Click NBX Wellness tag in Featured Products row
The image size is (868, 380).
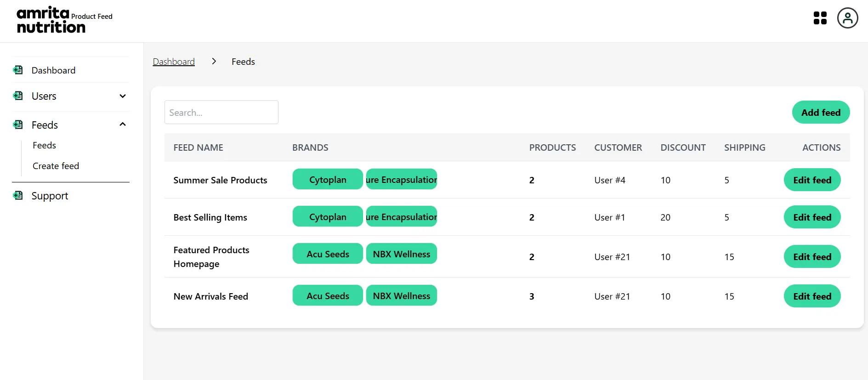(x=402, y=254)
